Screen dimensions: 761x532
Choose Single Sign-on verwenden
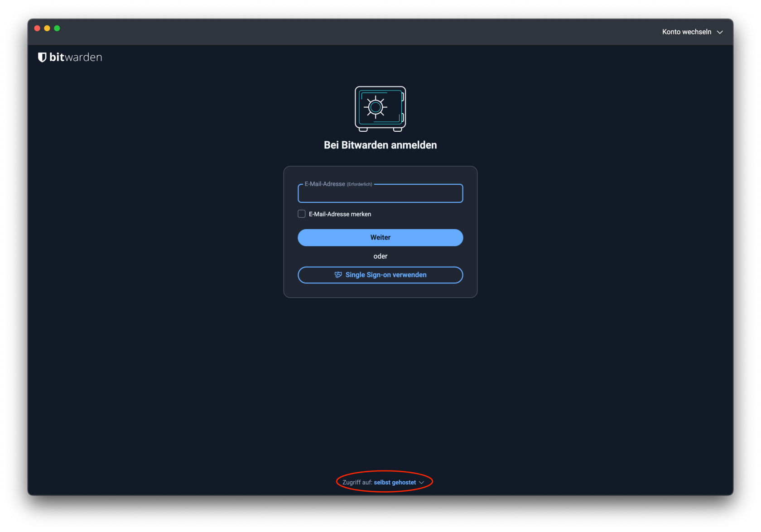(380, 274)
